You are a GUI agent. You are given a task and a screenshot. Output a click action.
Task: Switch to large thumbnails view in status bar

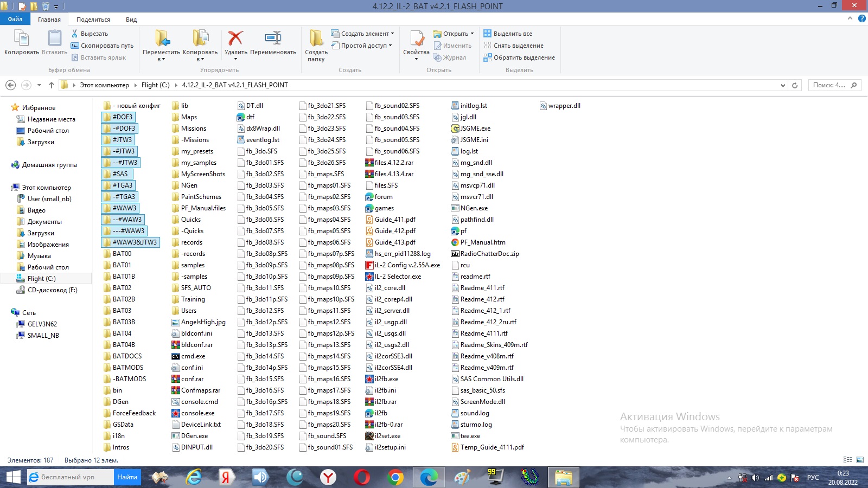click(860, 460)
